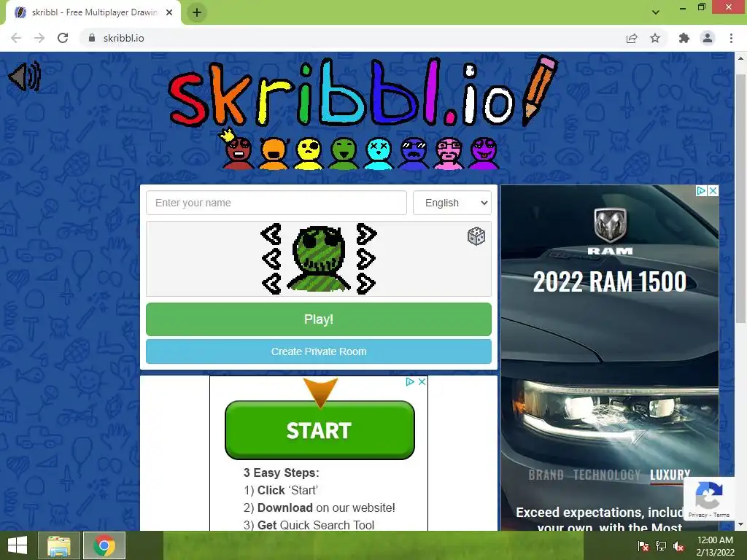Click the green avatar in the logo row
Screen dimensions: 747x560
pyautogui.click(x=344, y=153)
